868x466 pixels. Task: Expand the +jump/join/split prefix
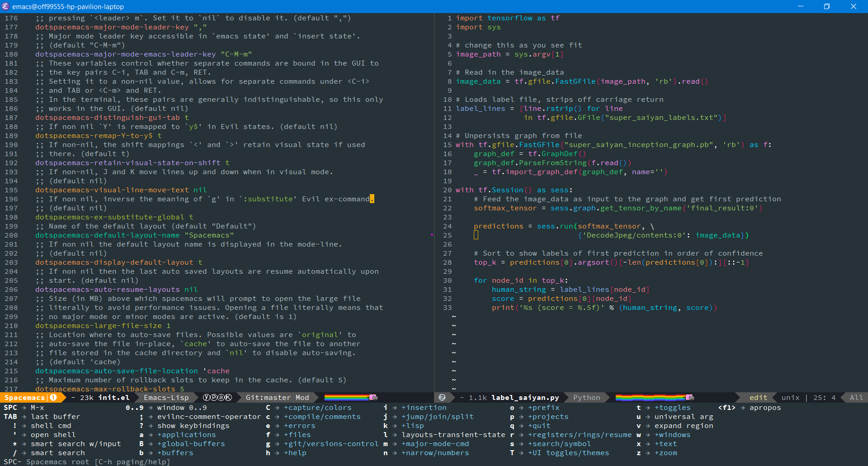[x=437, y=417]
